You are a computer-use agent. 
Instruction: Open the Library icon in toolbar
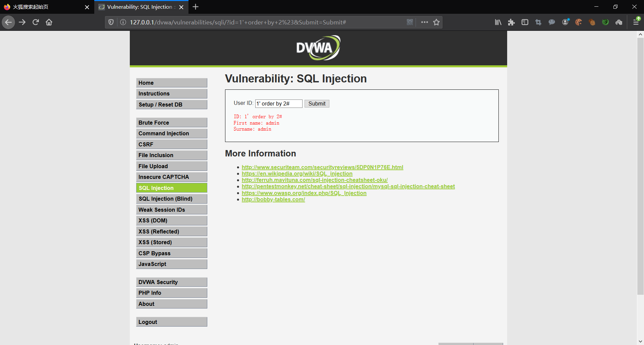coord(498,22)
